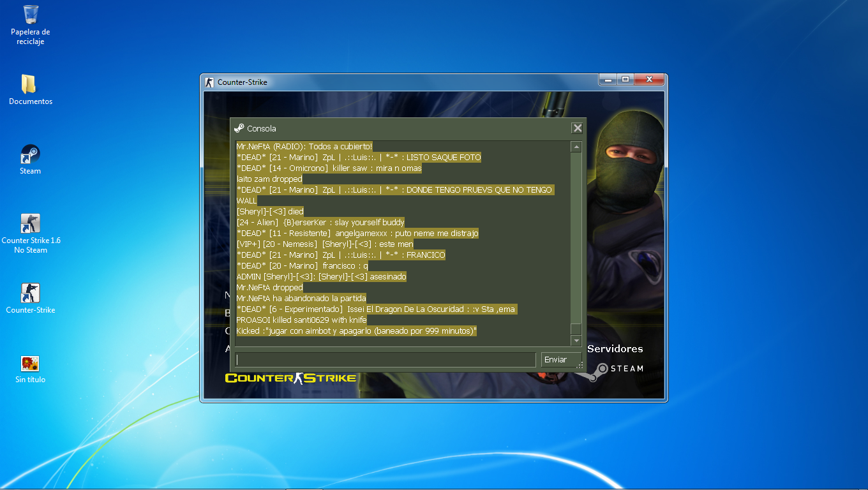Image resolution: width=868 pixels, height=490 pixels.
Task: Click the console scrollbar down arrow
Action: pos(576,341)
